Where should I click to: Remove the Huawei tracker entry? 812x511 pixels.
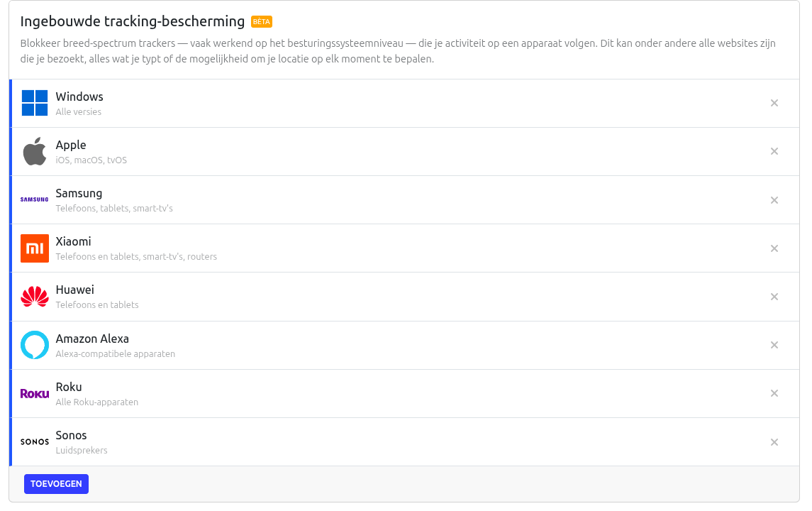(774, 297)
